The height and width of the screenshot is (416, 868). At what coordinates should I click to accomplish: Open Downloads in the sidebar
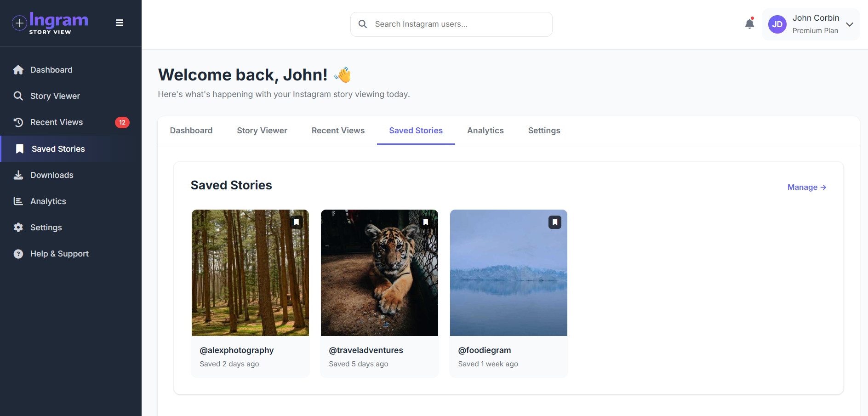point(51,175)
